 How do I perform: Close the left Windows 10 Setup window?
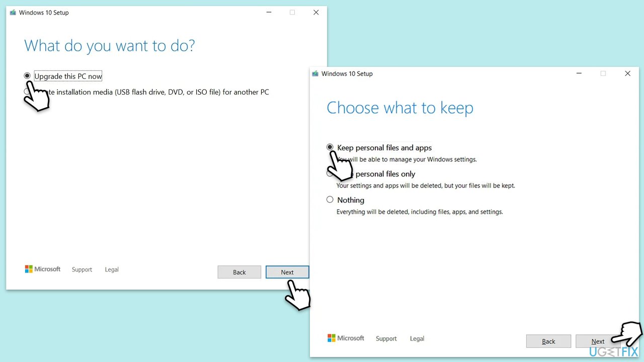(316, 13)
